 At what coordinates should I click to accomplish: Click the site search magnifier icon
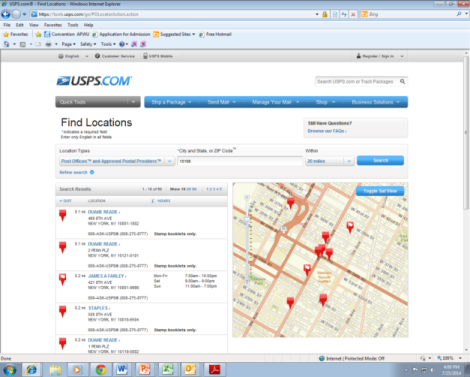(403, 82)
